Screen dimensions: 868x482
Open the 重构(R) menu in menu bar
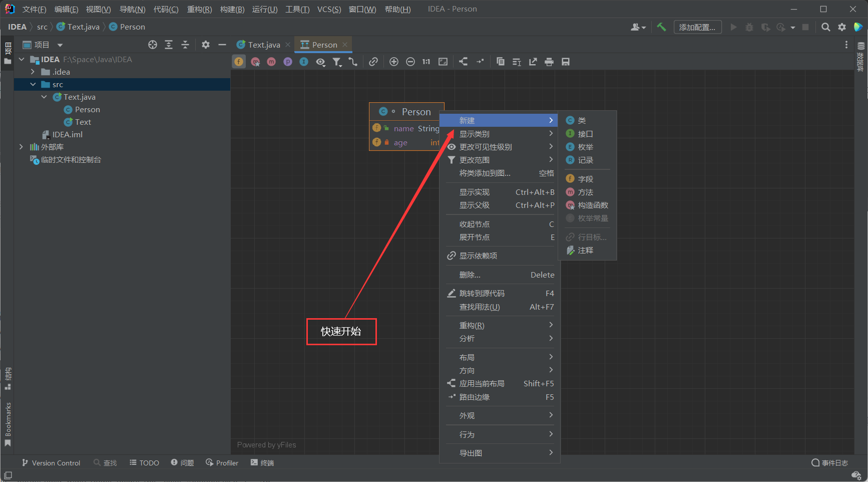tap(199, 9)
